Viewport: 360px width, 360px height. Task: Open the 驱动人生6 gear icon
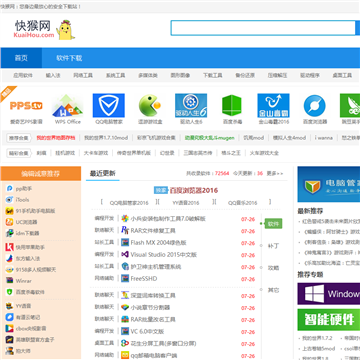[x=191, y=106]
